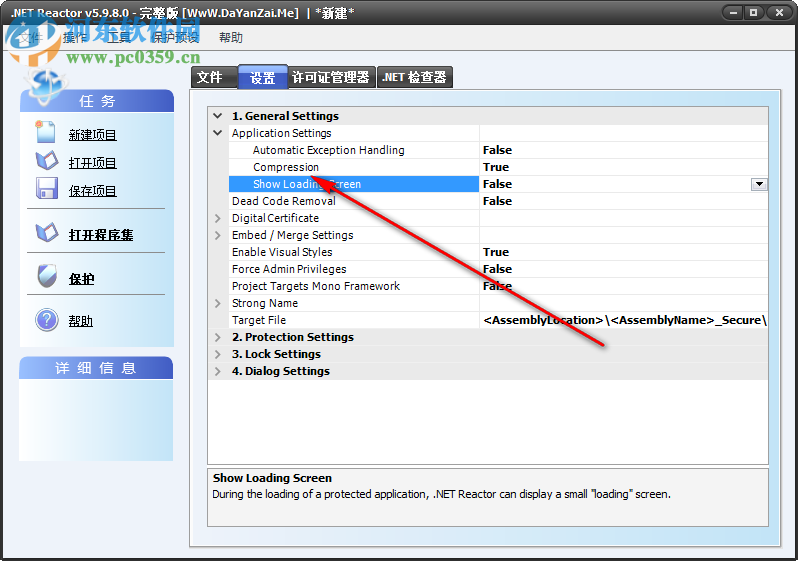Click False value for Dead Code Removal
Screen dimensions: 798x561
(x=497, y=201)
